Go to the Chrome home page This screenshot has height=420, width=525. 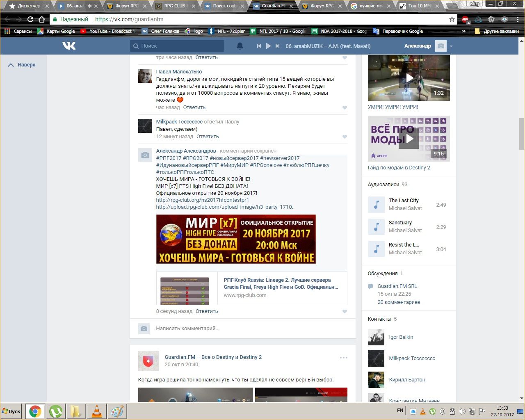point(42,19)
